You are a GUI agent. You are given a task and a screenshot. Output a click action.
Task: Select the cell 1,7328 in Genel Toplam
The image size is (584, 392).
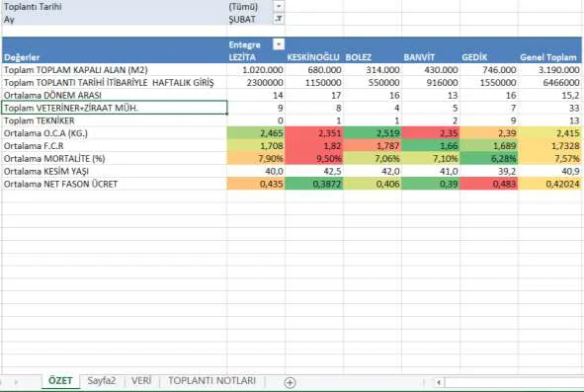549,145
